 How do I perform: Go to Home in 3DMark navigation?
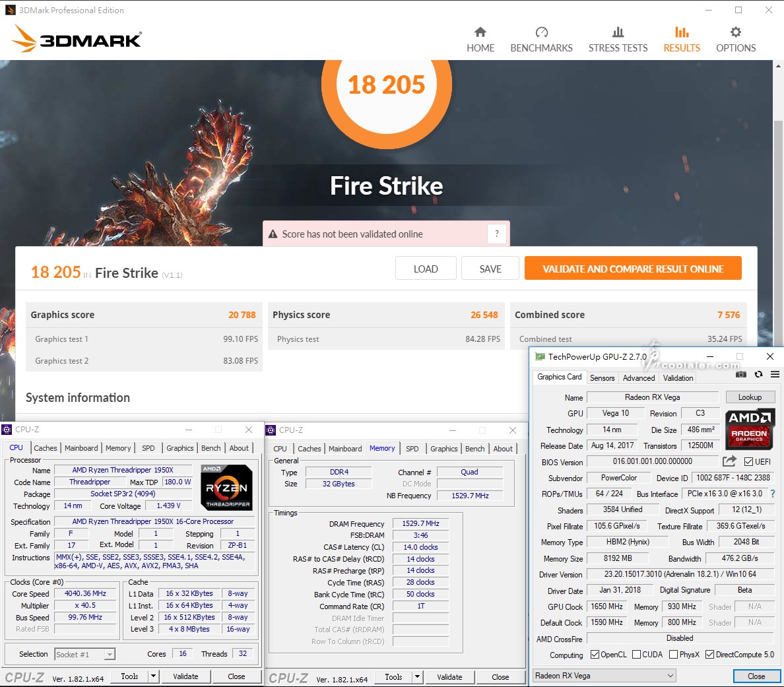480,40
